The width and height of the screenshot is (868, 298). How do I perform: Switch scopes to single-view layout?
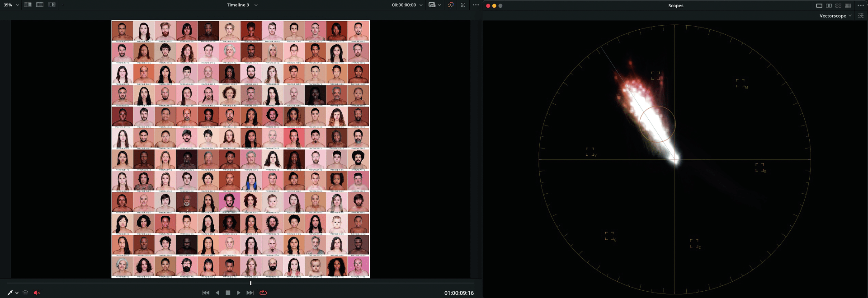(819, 5)
